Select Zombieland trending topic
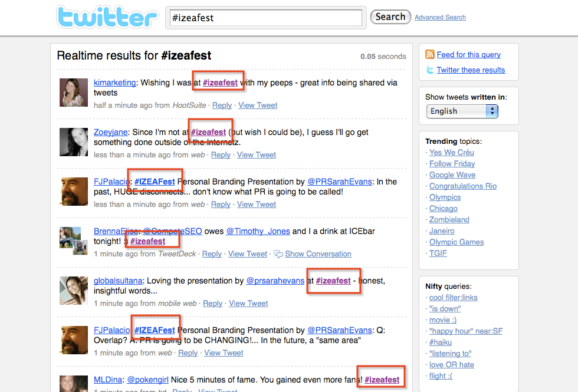The width and height of the screenshot is (578, 392). [449, 219]
